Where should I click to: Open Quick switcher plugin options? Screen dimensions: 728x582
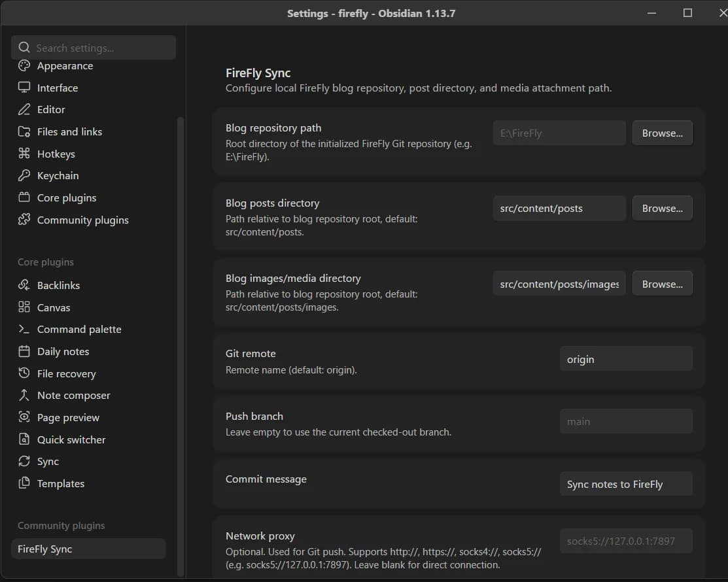pos(88,439)
